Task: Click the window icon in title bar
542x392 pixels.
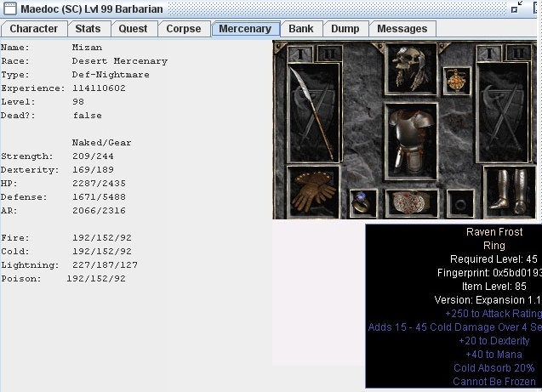Action: click(9, 9)
